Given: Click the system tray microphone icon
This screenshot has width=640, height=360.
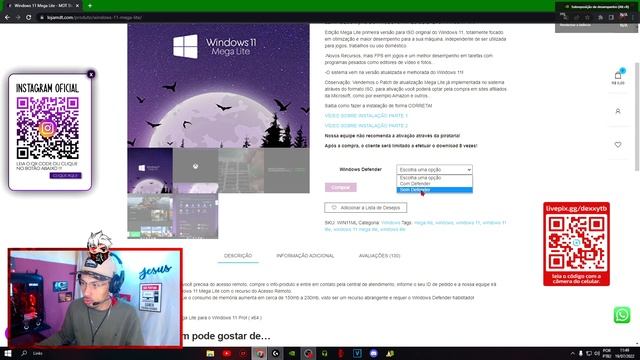Looking at the screenshot, I should (x=580, y=353).
